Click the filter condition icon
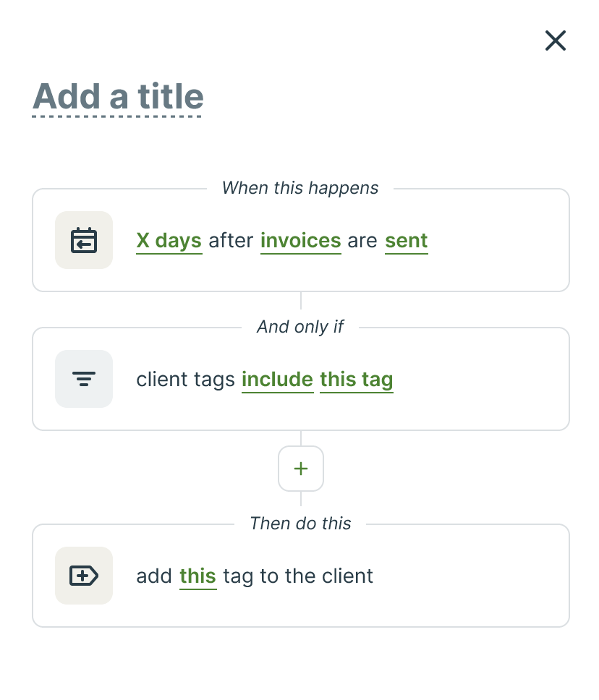 [x=84, y=379]
